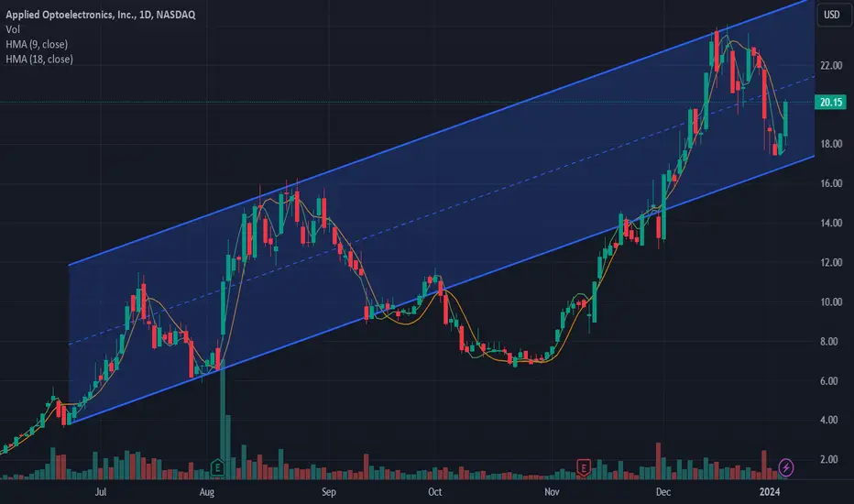Viewport: 854px width, 504px height.
Task: Click the August earnings 'E' marker
Action: pyautogui.click(x=217, y=467)
